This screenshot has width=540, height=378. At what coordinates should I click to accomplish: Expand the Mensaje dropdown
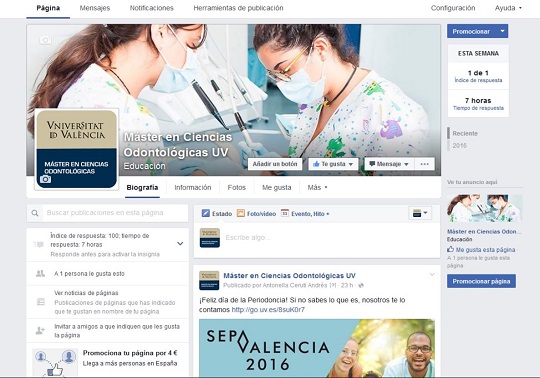tap(406, 164)
